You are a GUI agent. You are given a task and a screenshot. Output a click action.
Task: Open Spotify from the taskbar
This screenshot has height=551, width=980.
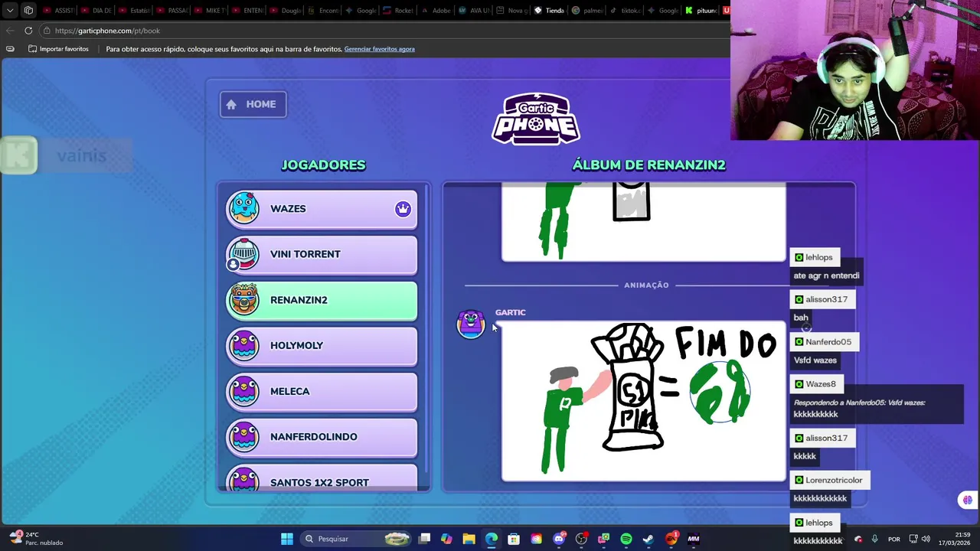point(626,539)
